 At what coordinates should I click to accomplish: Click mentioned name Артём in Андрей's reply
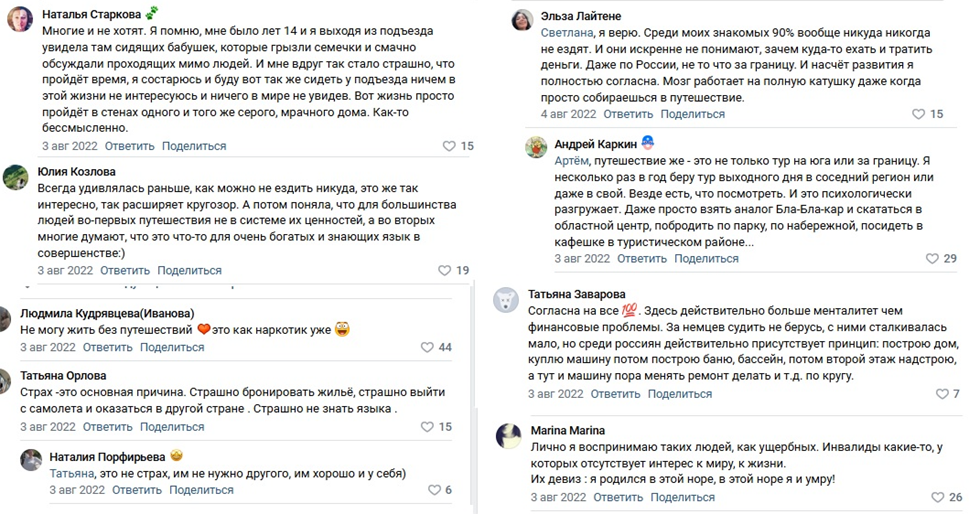pyautogui.click(x=574, y=160)
